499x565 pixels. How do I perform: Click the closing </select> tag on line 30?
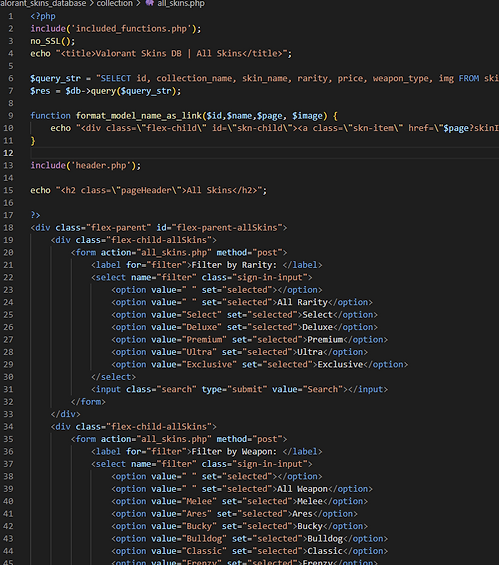click(x=113, y=377)
